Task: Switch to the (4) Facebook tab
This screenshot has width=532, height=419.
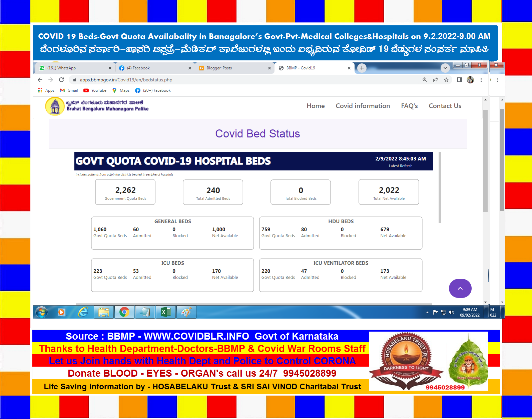Action: (155, 68)
